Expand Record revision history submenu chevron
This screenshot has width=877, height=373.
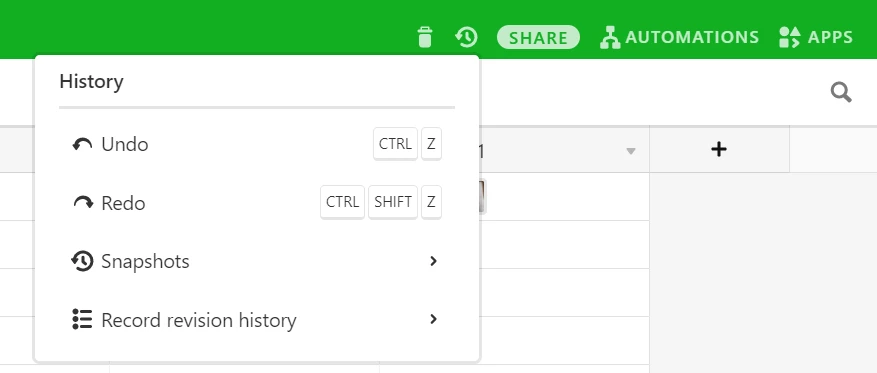click(x=433, y=319)
